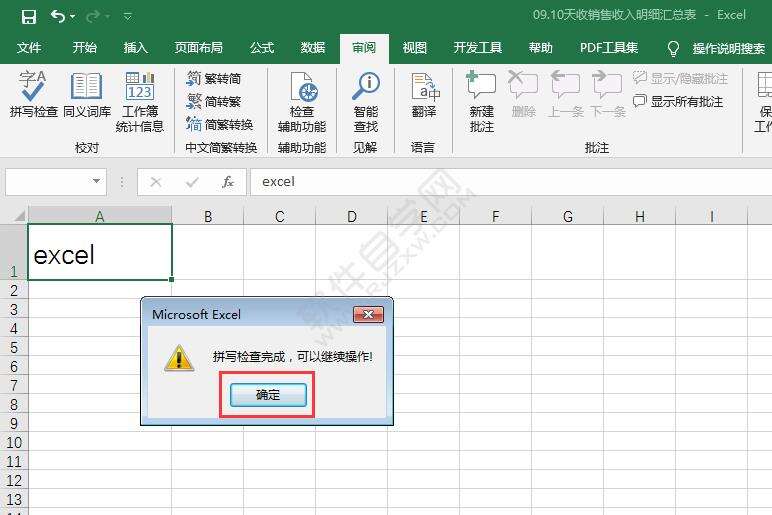Screen dimensions: 772x515
Task: Select cell A1 containing excel
Action: pos(100,252)
